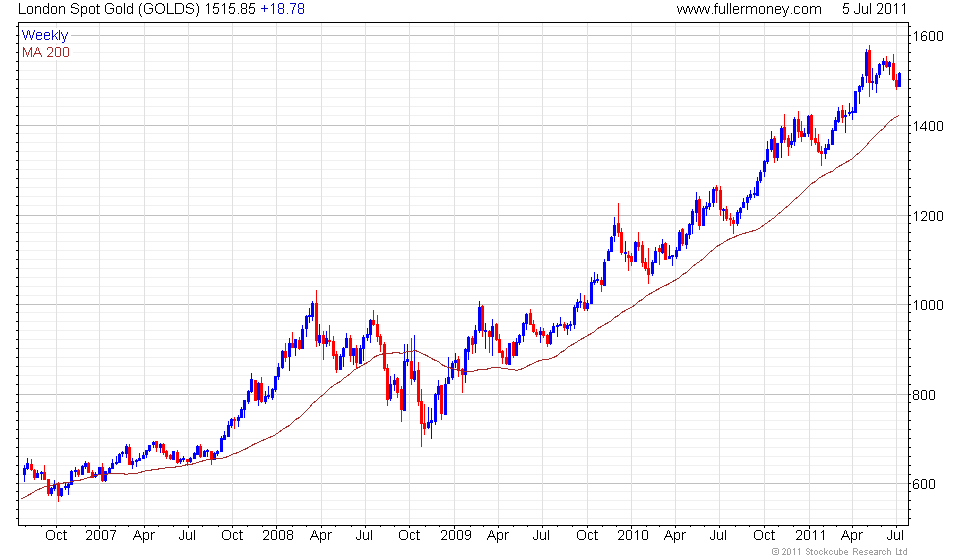Image resolution: width=960 pixels, height=560 pixels.
Task: Click the 2007 x-axis label
Action: pos(101,536)
